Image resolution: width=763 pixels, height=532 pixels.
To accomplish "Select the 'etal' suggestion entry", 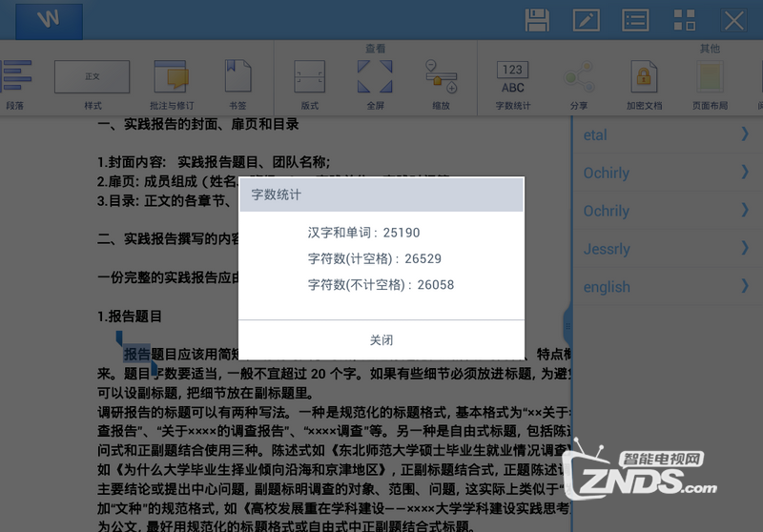I will coord(668,134).
